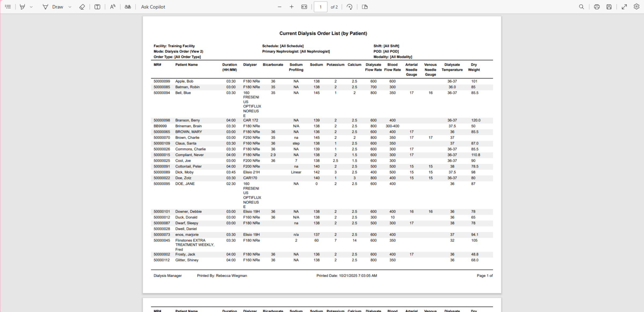The width and height of the screenshot is (644, 312).
Task: Select the Highlight tool
Action: tap(23, 7)
